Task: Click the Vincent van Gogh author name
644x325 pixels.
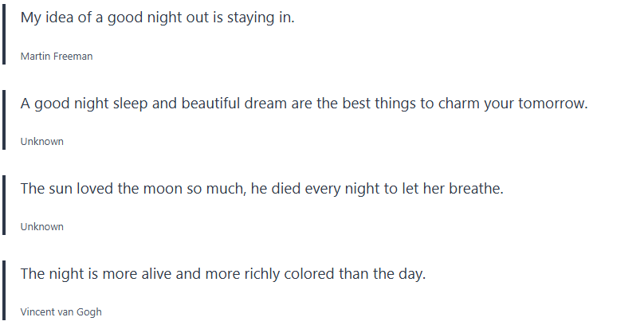Action: tap(61, 312)
